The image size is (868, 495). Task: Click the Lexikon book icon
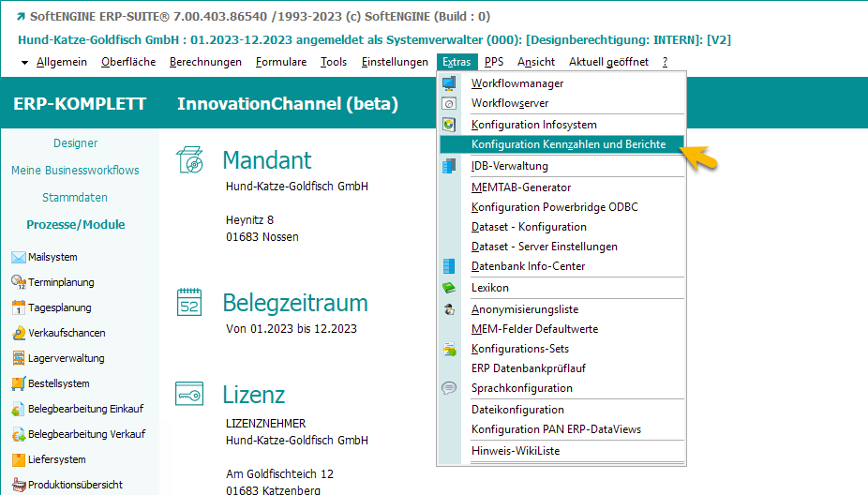point(449,288)
